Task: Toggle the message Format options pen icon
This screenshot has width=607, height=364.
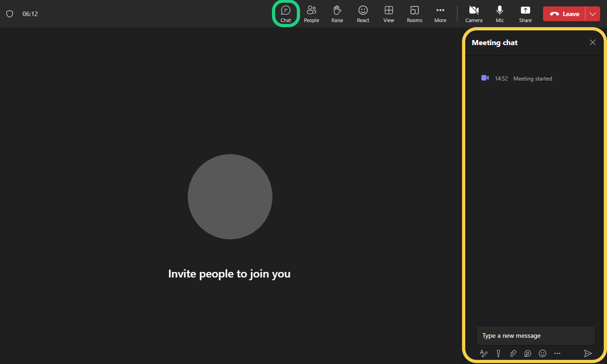Action: [484, 353]
